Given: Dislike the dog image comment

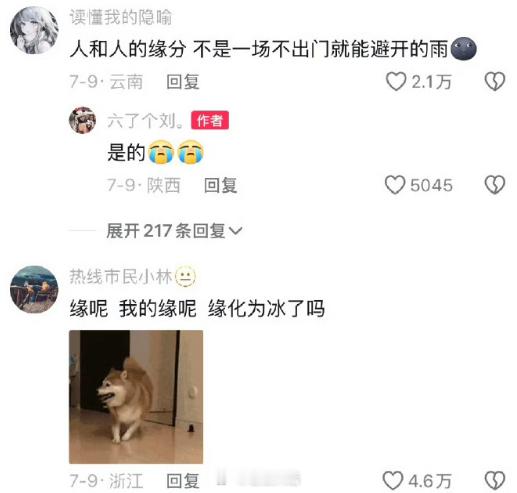Looking at the screenshot, I should click(495, 481).
